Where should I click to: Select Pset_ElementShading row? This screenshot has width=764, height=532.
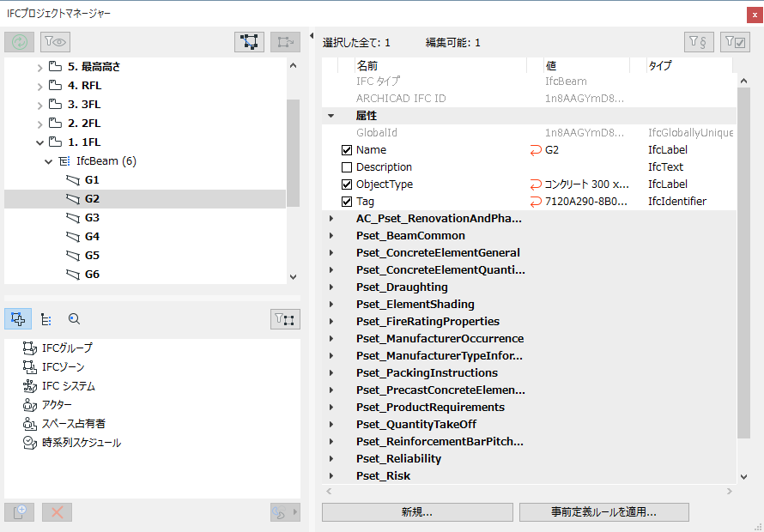529,305
